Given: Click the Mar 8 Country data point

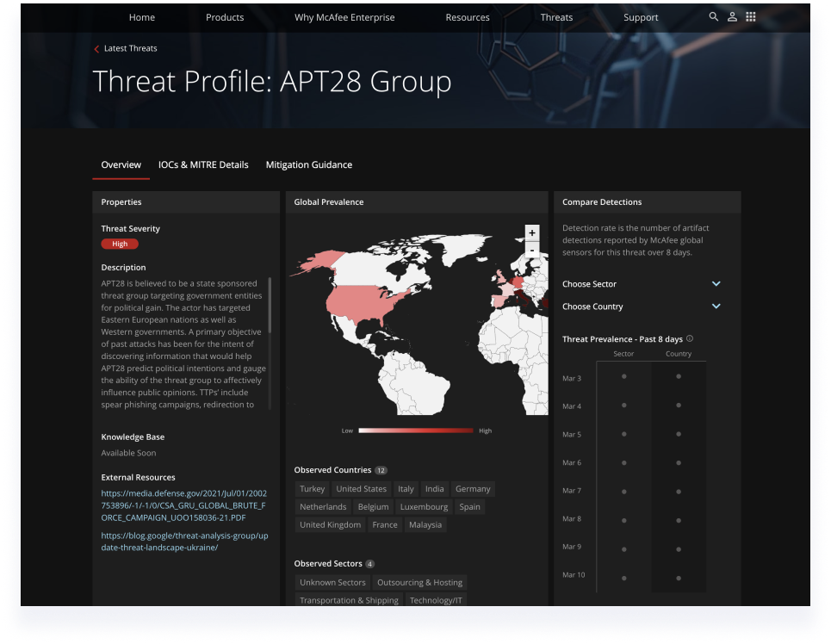Looking at the screenshot, I should (x=679, y=521).
